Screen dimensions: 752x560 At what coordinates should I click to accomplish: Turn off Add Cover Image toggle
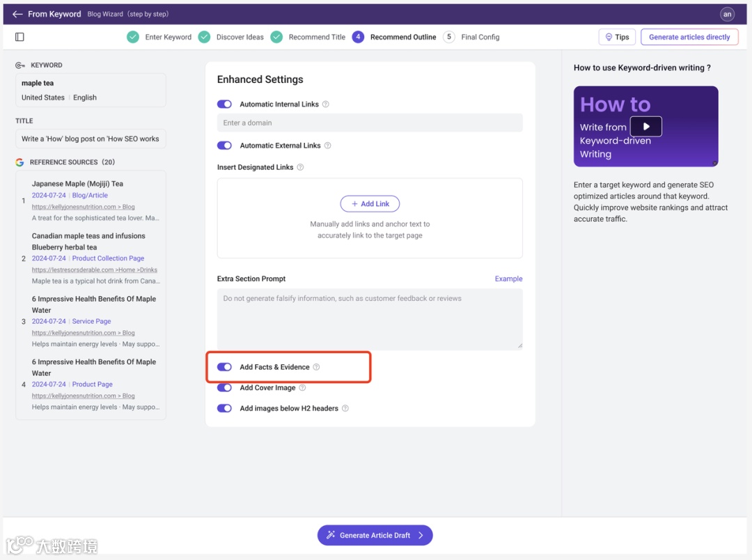coord(224,388)
